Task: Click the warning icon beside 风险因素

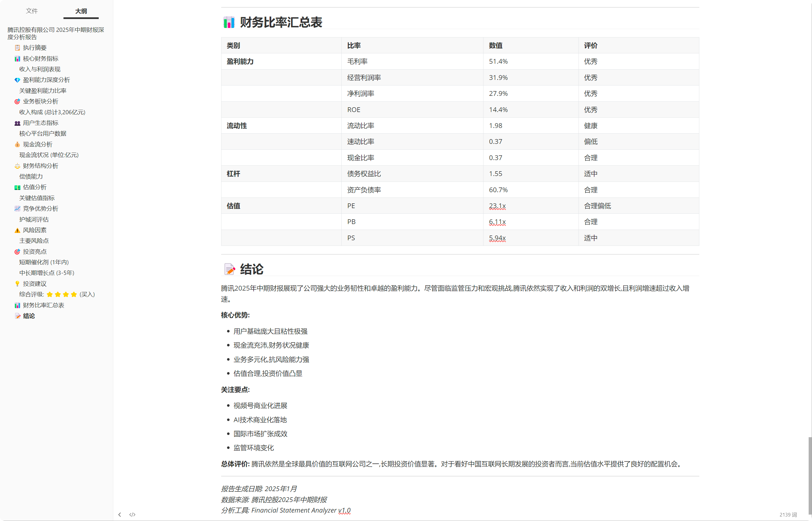Action: [x=17, y=230]
